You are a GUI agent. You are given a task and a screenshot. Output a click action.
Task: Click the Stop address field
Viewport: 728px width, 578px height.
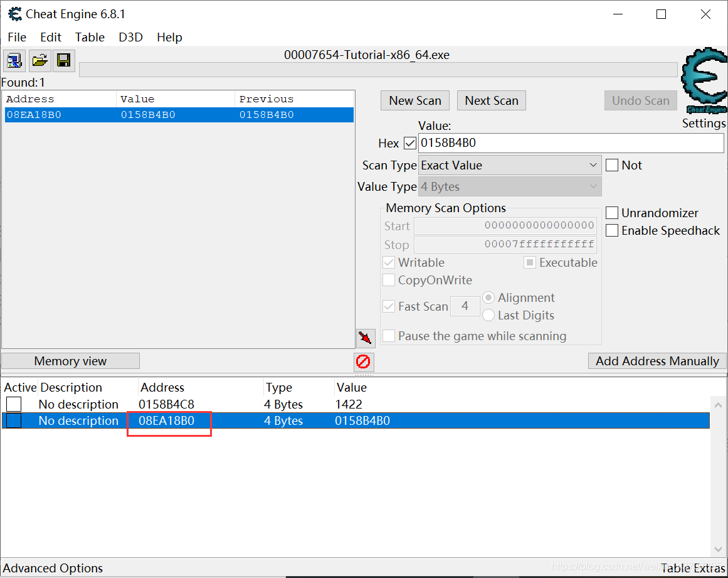[x=505, y=244]
